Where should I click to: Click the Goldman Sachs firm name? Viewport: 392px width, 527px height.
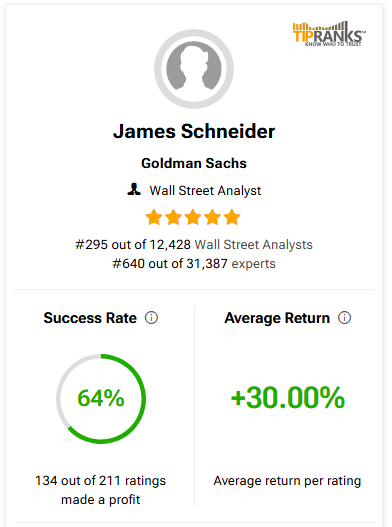click(194, 163)
